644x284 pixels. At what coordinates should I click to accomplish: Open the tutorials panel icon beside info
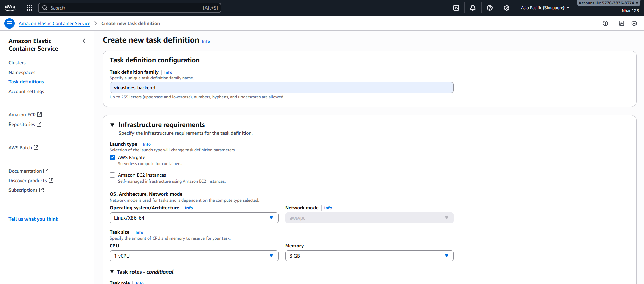621,23
